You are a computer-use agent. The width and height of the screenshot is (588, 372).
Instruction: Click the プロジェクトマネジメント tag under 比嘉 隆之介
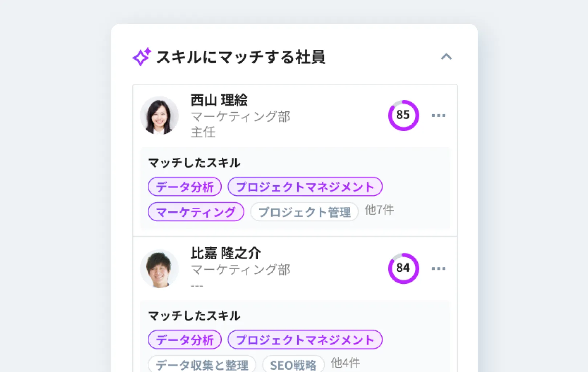tap(305, 340)
